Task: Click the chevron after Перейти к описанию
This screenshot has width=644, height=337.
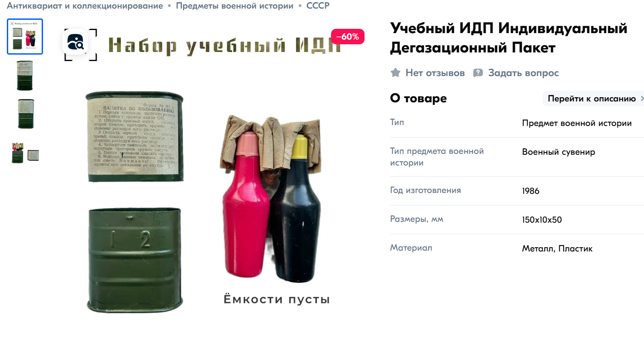Action: tap(642, 99)
